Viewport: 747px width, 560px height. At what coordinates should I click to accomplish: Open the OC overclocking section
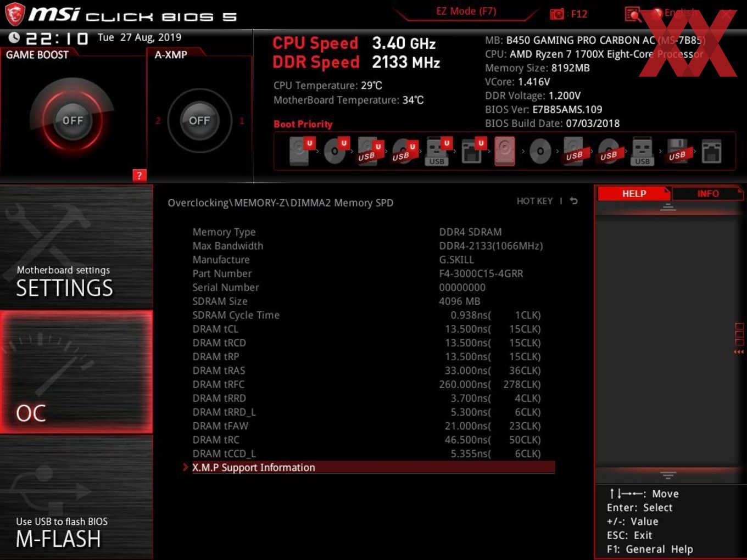click(x=76, y=372)
